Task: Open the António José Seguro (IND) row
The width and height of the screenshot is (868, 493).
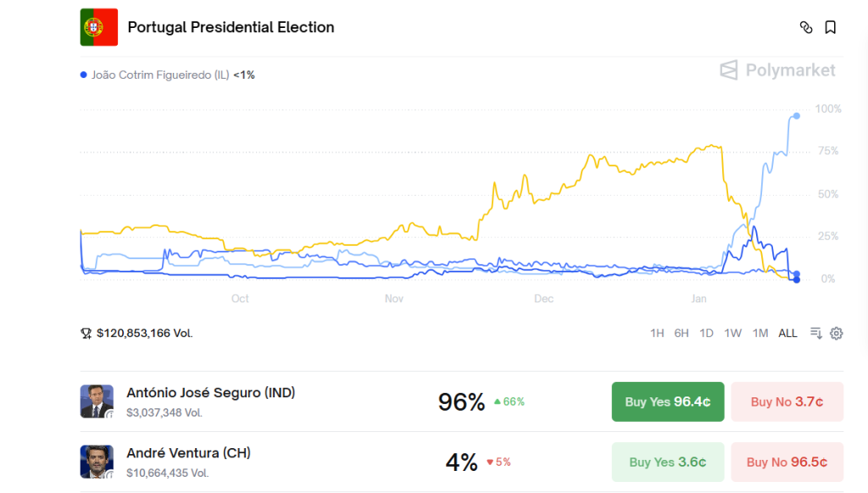Action: click(x=210, y=393)
